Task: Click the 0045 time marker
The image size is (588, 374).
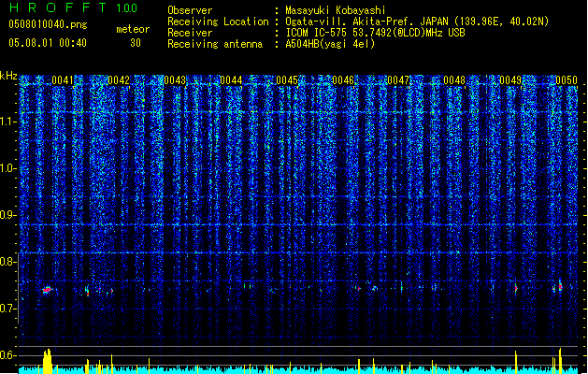Action: 287,80
